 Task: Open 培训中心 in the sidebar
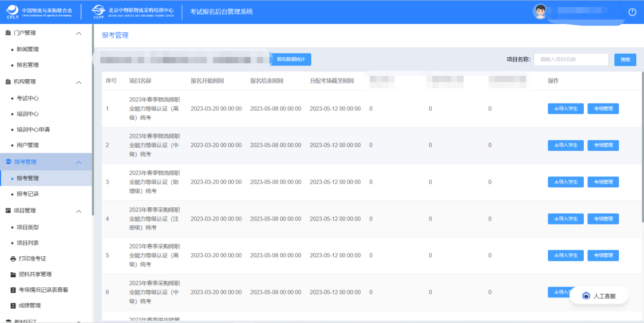[27, 114]
